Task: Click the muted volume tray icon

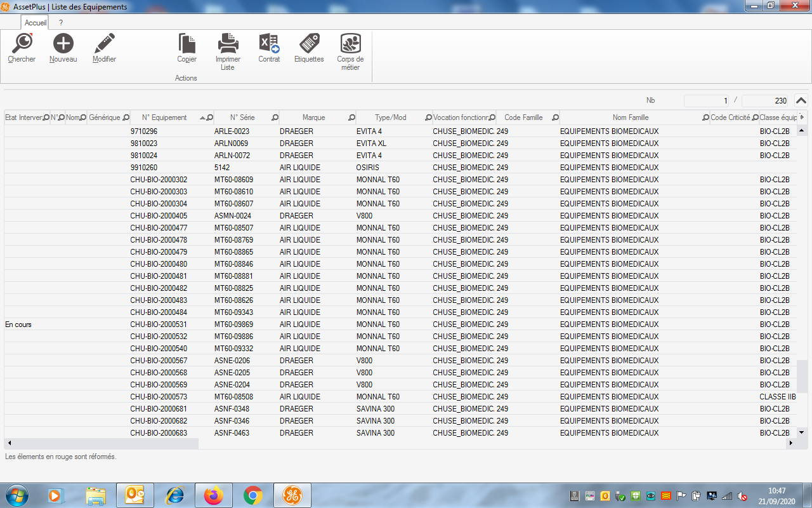Action: pos(742,496)
